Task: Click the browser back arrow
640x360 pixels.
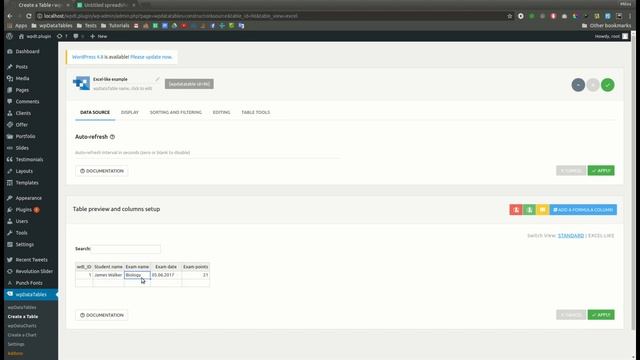Action: (10, 16)
